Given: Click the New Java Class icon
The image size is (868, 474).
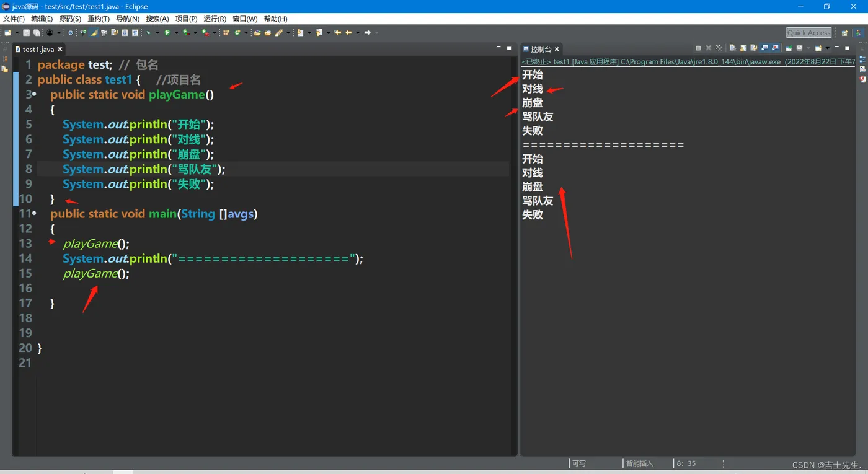Looking at the screenshot, I should point(237,32).
